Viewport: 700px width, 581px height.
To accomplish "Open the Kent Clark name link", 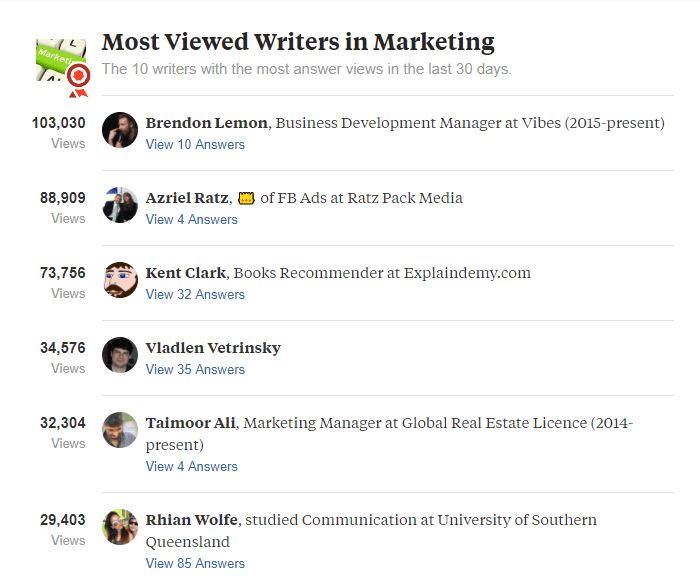I will tap(186, 273).
